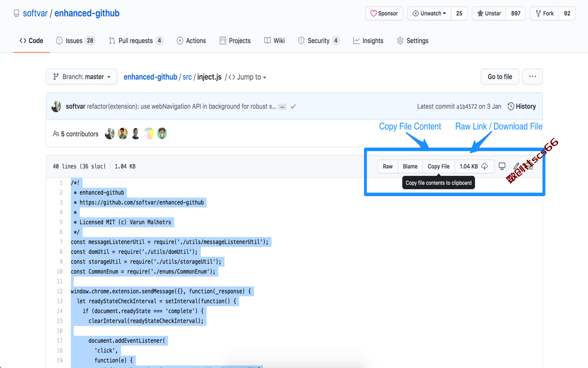
Task: Click the 'Licensed MIT (c) Varun Malhotrs' line
Action: [122, 222]
